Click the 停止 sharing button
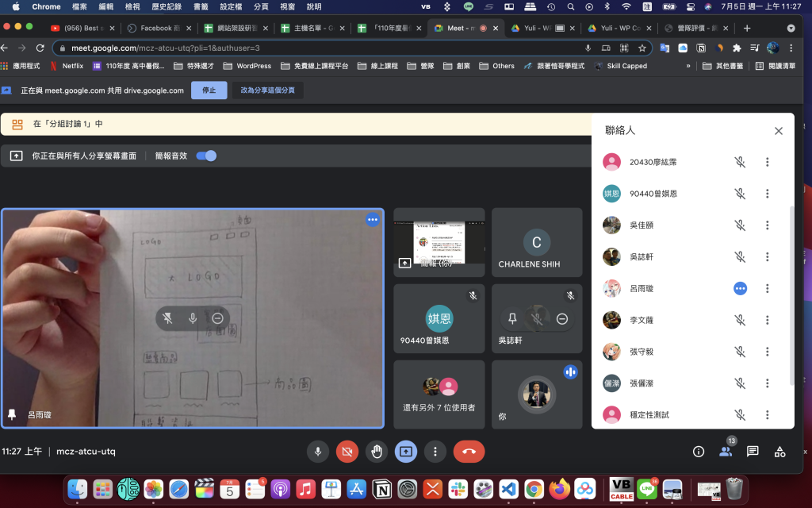812x508 pixels. pyautogui.click(x=209, y=90)
